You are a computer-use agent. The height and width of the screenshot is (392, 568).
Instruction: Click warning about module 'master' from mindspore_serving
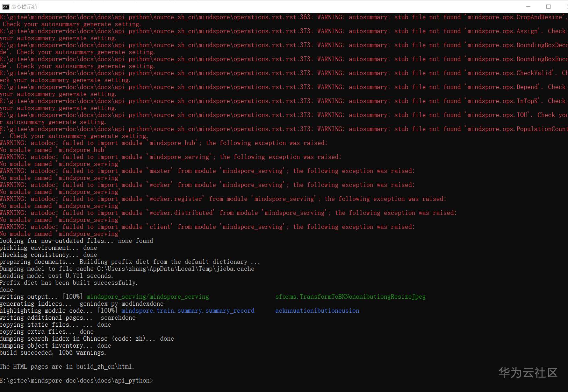click(x=207, y=171)
